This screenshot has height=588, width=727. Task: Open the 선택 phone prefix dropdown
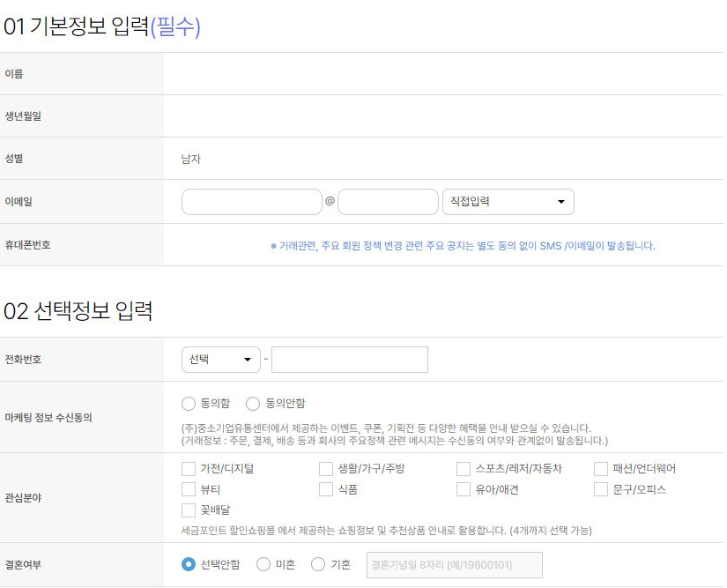tap(220, 359)
